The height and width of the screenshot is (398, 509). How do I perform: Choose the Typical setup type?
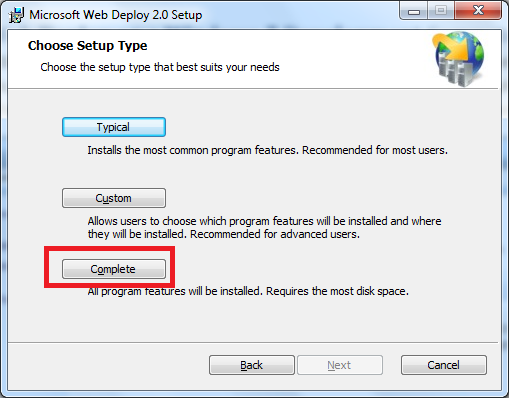pos(114,127)
